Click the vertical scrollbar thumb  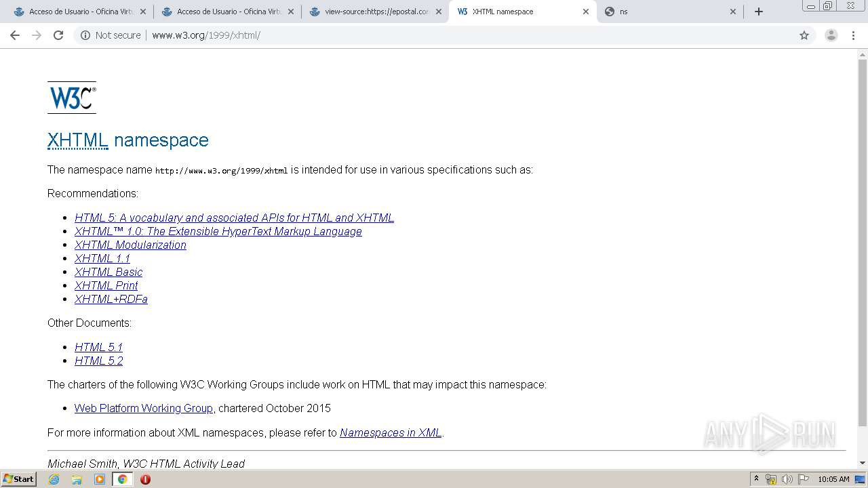(x=863, y=243)
